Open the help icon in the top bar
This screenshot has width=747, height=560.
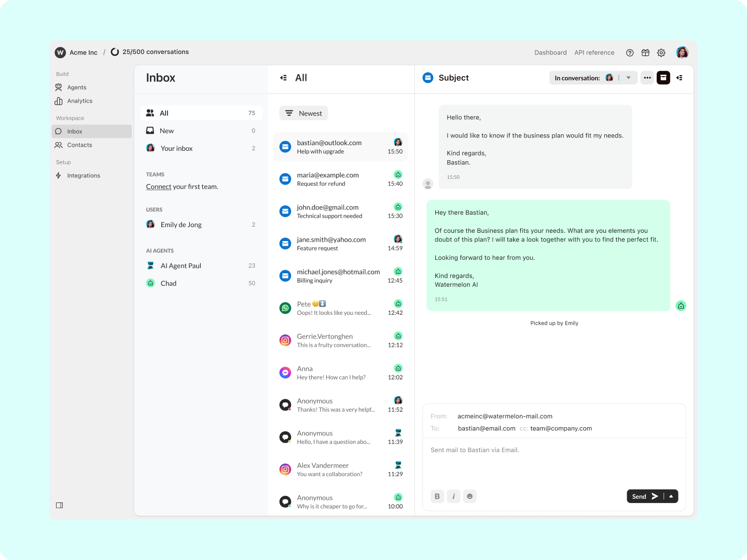pyautogui.click(x=630, y=52)
